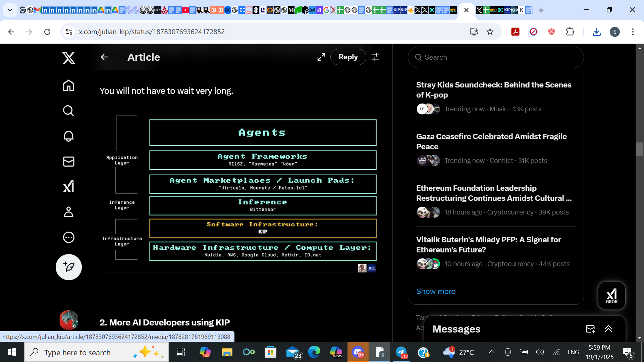
Task: Start a new message in the Messages drawer
Action: (590, 329)
